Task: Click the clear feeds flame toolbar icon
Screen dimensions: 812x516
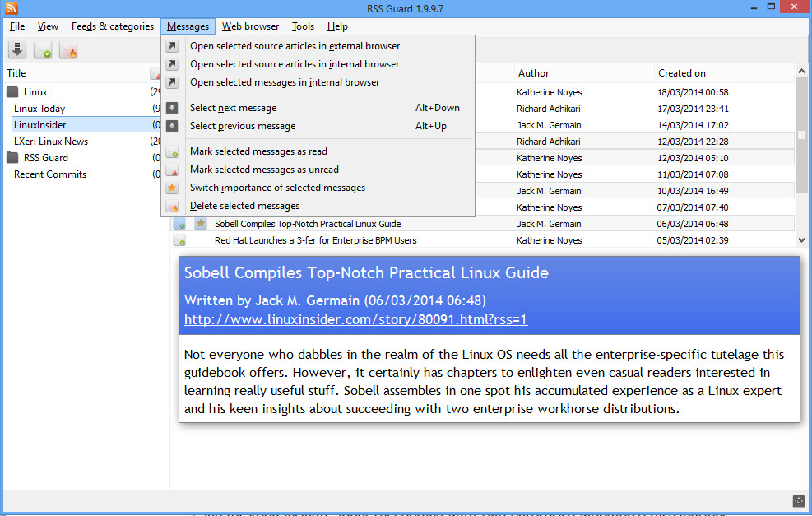Action: click(x=67, y=49)
